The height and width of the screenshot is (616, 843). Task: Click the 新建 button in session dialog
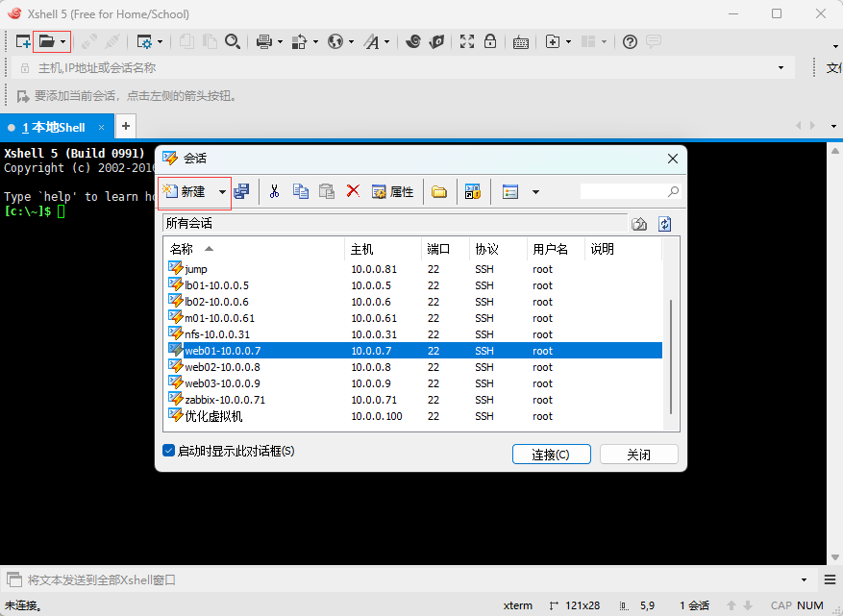tap(186, 191)
